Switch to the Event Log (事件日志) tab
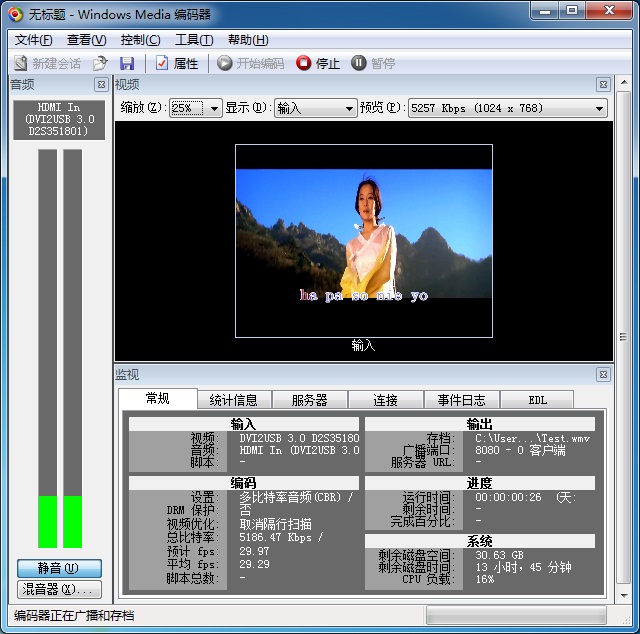 pyautogui.click(x=462, y=400)
